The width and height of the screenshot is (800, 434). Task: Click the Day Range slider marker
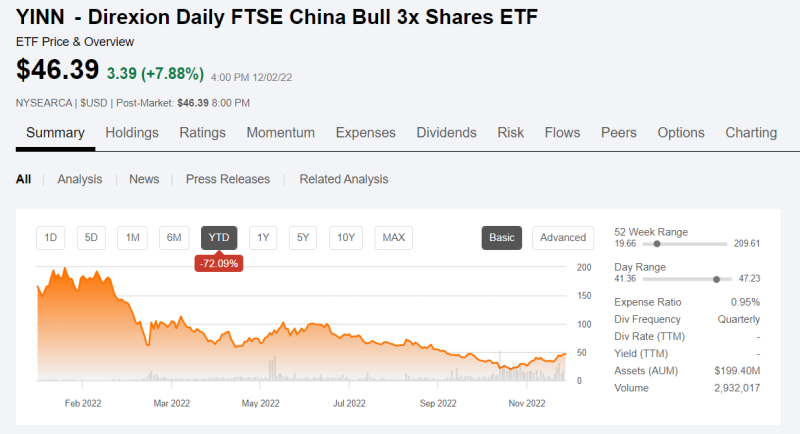click(716, 279)
